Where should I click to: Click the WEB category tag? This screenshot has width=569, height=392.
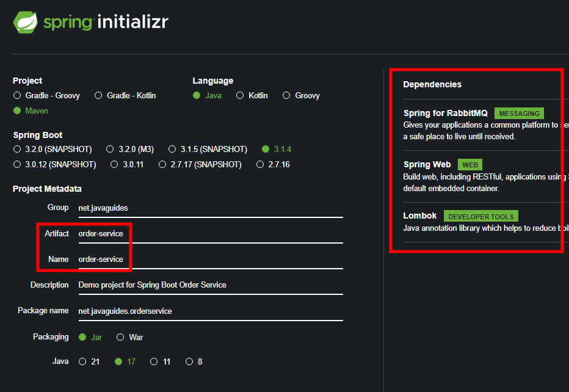(x=470, y=165)
